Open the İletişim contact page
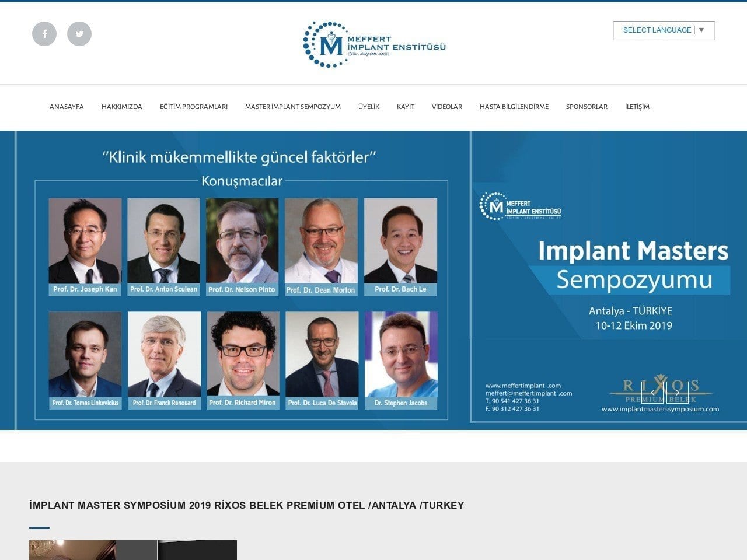Screen dimensions: 747x560 pos(637,107)
